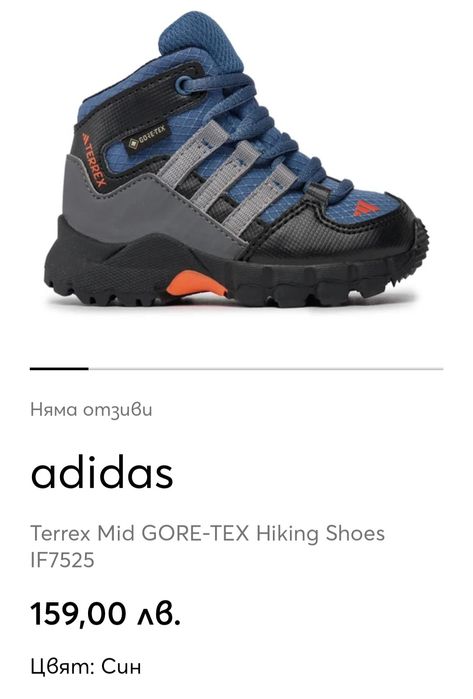Tap the orange adidas logo on toe
Screen dimensions: 473x699
(x=366, y=207)
